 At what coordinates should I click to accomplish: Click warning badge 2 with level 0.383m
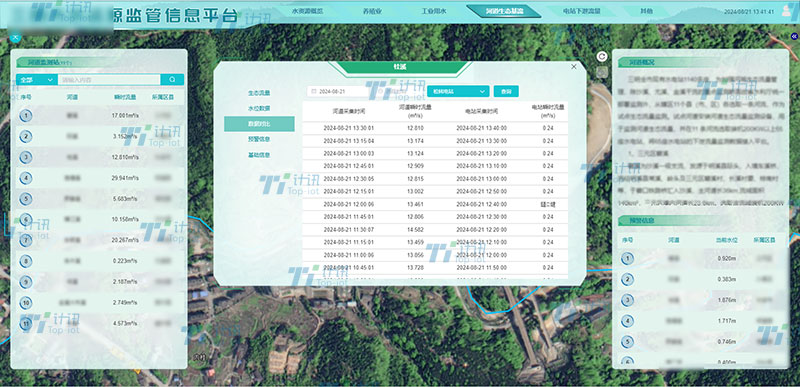[628, 279]
